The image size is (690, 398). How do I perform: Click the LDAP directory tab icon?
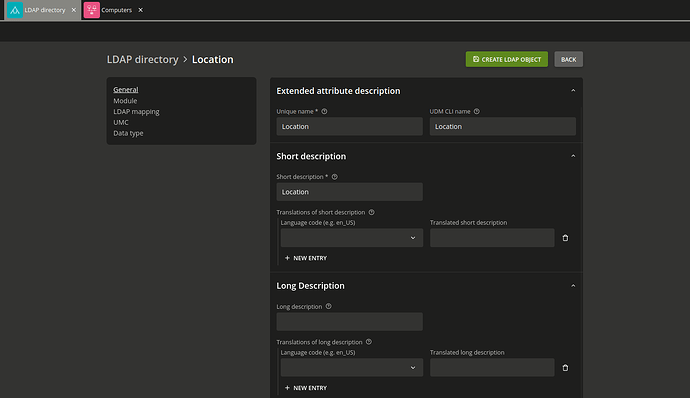(x=15, y=10)
